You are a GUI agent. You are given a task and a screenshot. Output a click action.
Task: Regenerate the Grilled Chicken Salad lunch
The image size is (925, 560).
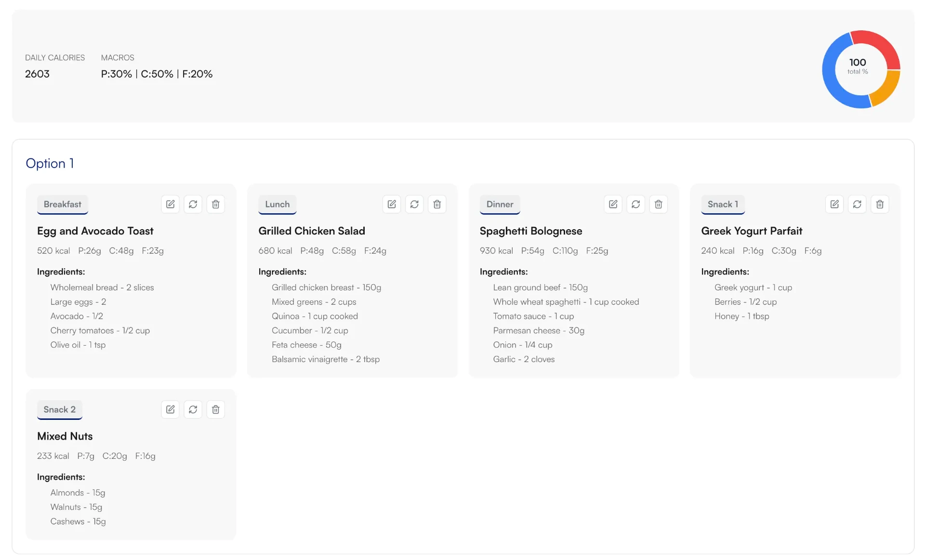tap(414, 204)
